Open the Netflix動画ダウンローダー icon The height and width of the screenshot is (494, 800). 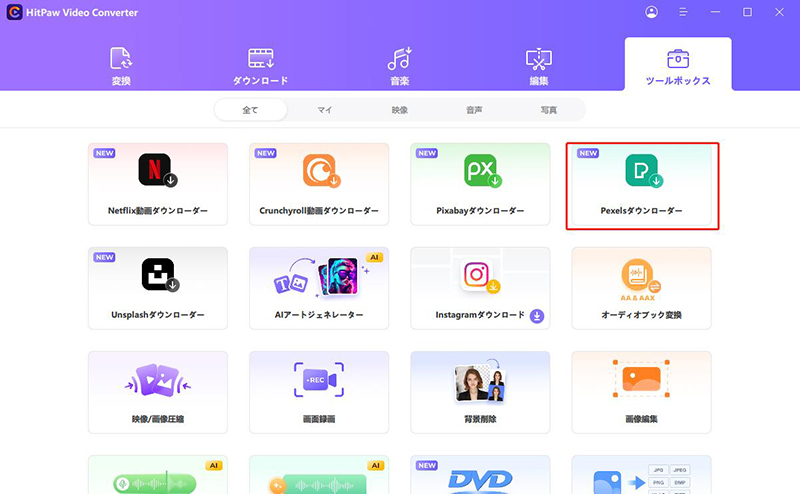158,170
